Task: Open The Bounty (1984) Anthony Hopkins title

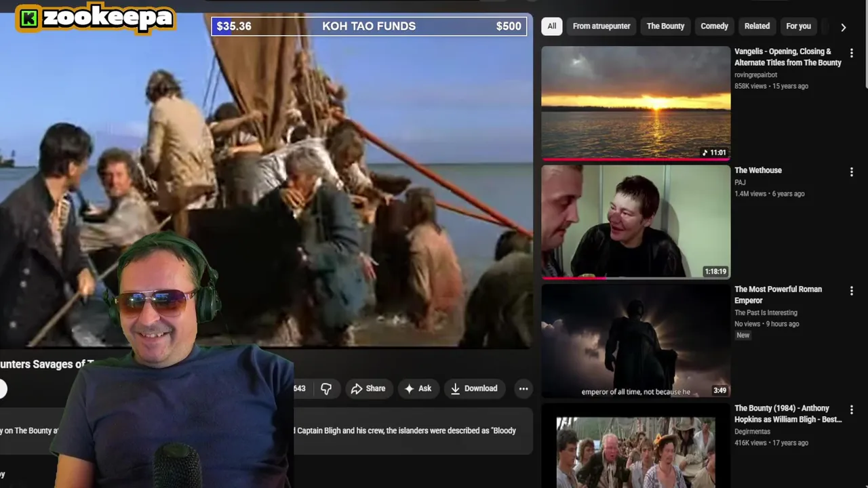Action: click(788, 413)
